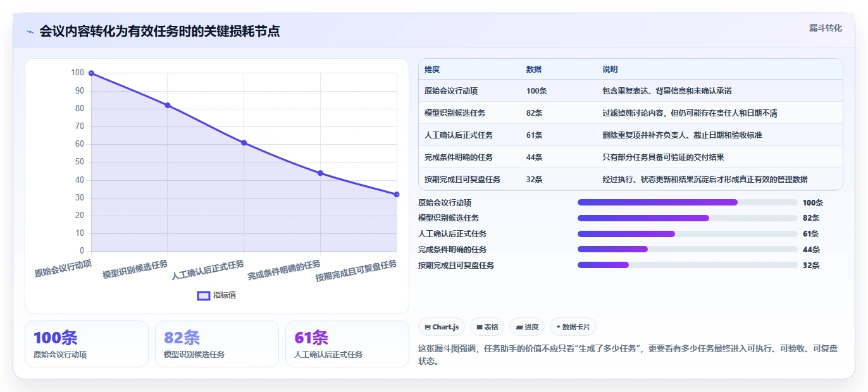Click the Chart.js chip
This screenshot has width=868, height=392.
tap(442, 327)
